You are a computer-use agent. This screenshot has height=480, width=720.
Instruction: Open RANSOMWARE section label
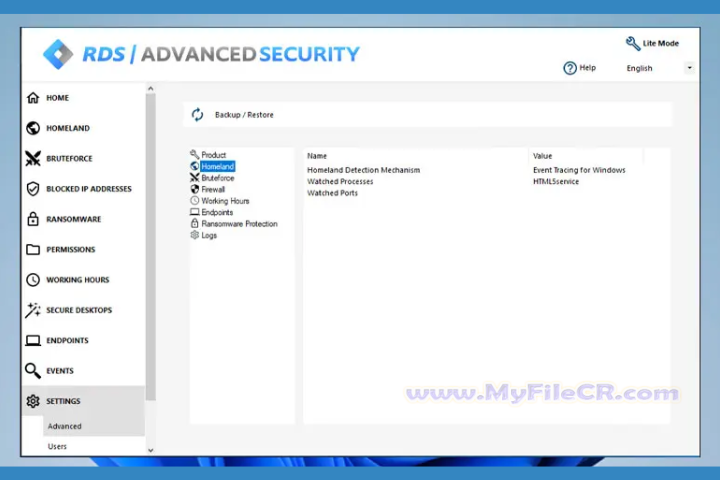[73, 219]
